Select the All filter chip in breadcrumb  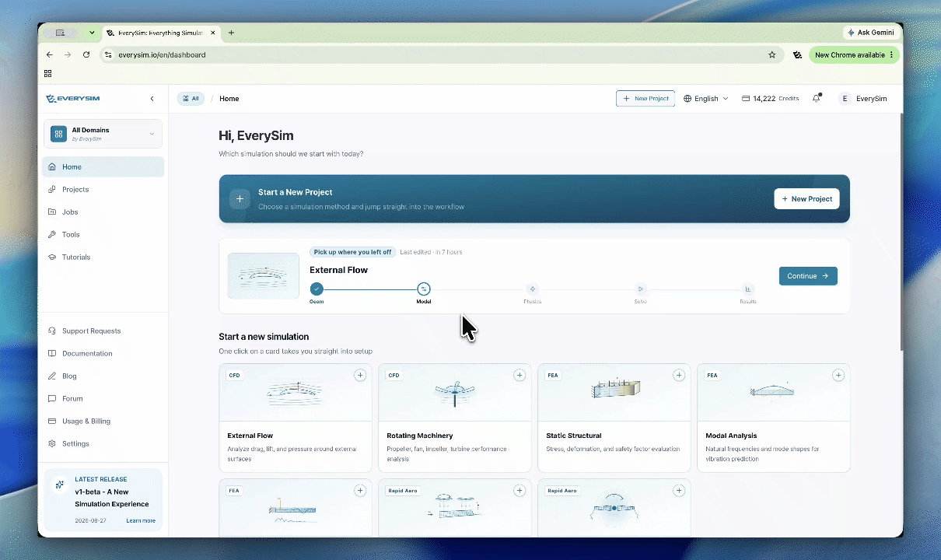click(191, 99)
